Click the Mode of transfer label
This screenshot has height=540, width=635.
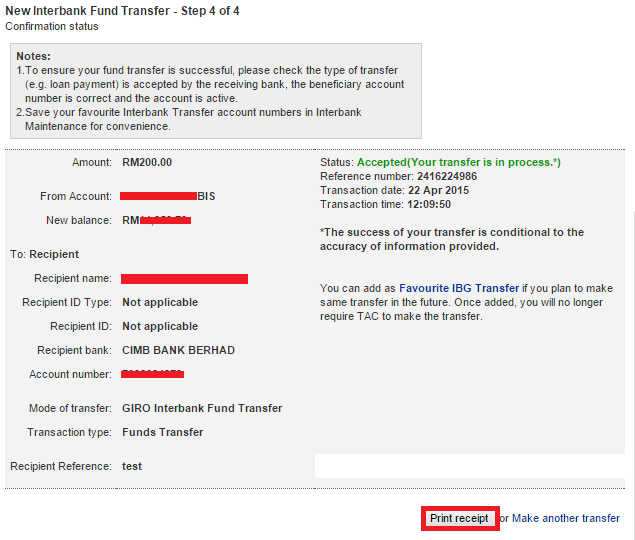[70, 408]
